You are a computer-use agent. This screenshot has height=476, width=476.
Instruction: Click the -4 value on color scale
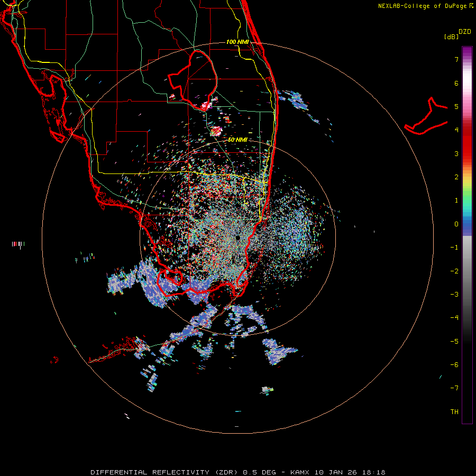pyautogui.click(x=454, y=318)
